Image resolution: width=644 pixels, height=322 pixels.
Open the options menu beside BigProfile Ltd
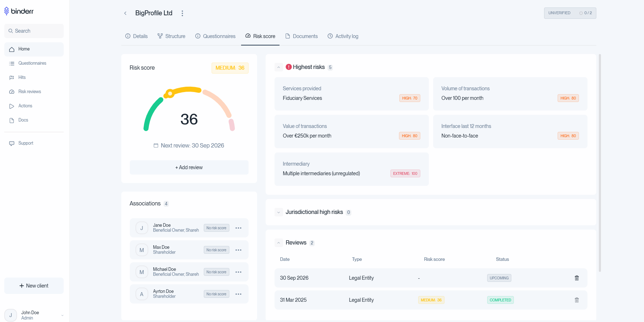(x=182, y=13)
